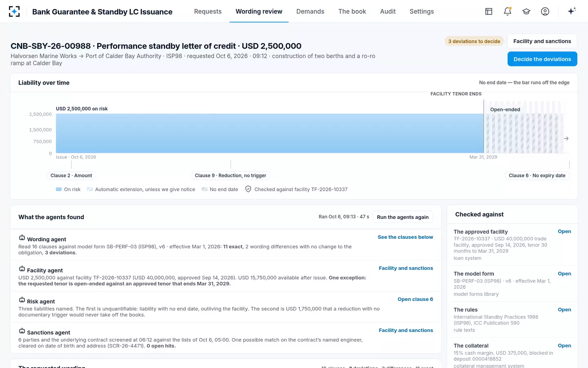Click the 'FACILITY TENOR ENDS' chart label
The width and height of the screenshot is (588, 368).
pos(456,94)
